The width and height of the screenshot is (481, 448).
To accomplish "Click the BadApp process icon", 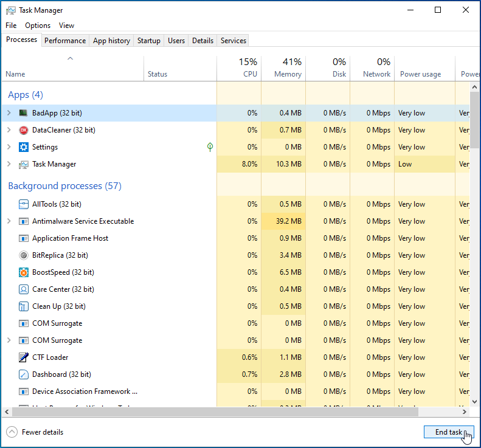I will (x=24, y=113).
